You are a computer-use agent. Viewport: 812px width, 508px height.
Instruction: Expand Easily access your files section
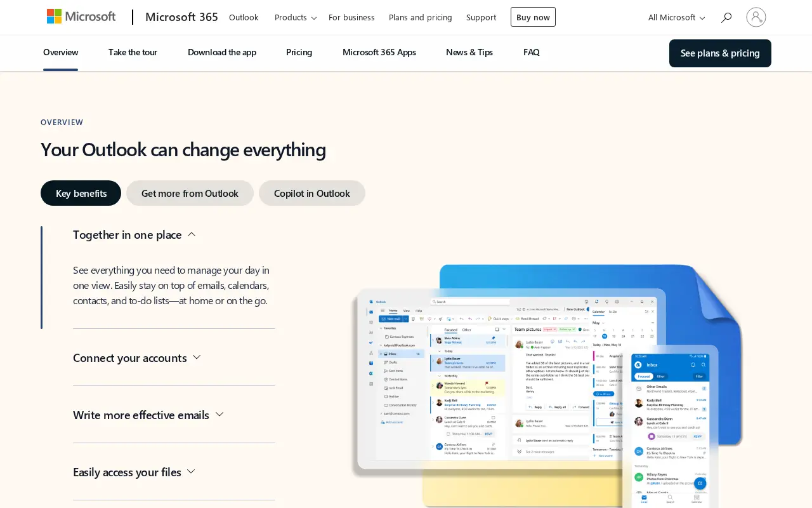(x=134, y=472)
